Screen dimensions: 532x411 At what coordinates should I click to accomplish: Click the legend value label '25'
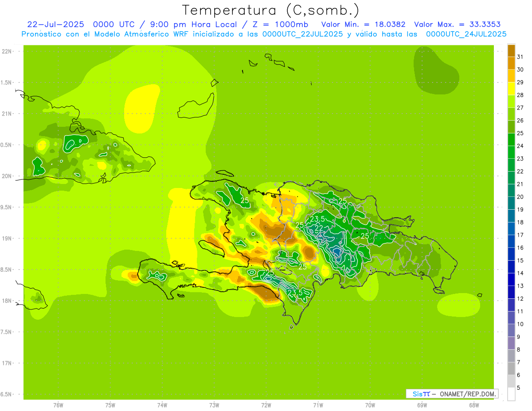(x=520, y=133)
